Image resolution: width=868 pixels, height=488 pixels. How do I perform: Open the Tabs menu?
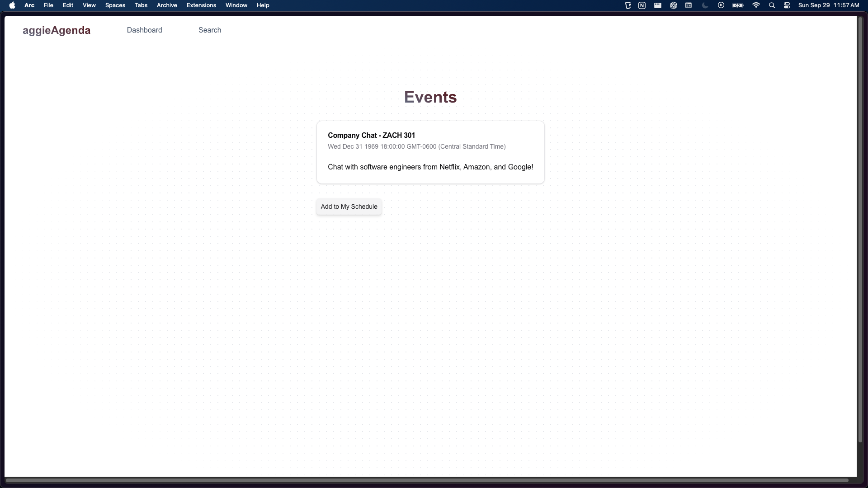(141, 5)
